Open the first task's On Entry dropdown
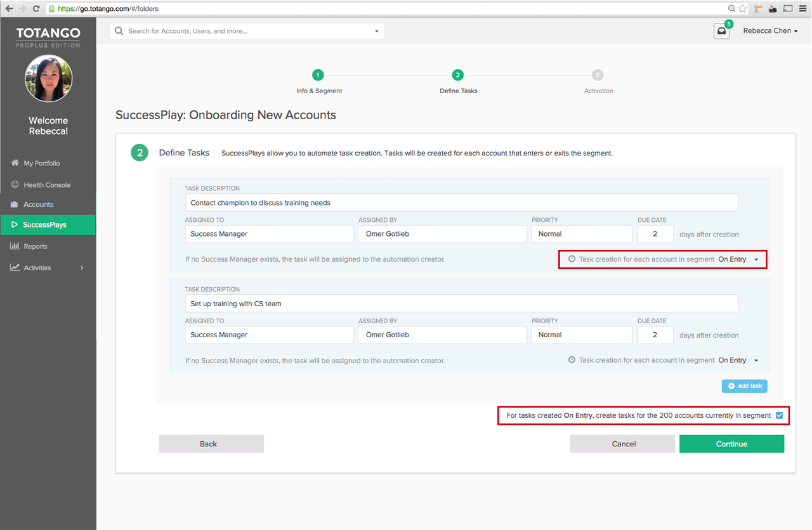This screenshot has height=530, width=812. pyautogui.click(x=738, y=259)
